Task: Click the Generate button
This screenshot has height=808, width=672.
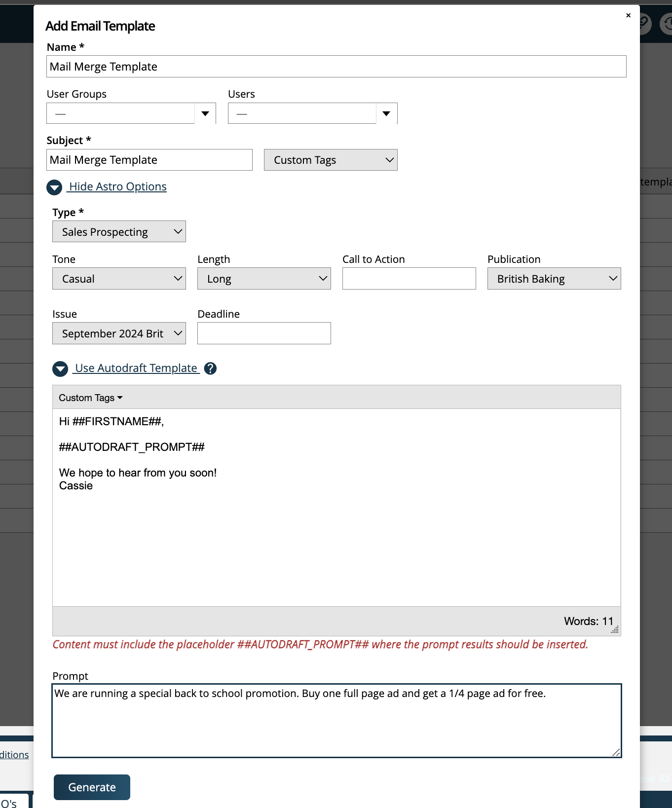Action: 92,787
